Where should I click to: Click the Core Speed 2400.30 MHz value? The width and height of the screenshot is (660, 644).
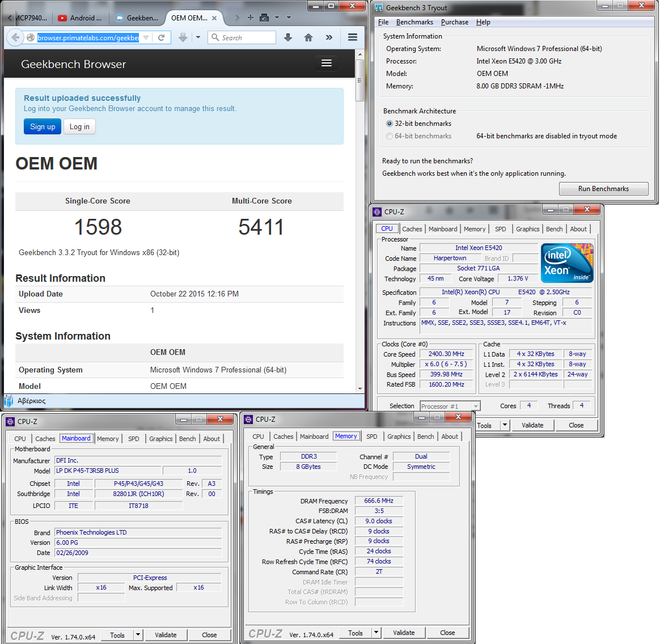click(x=446, y=354)
